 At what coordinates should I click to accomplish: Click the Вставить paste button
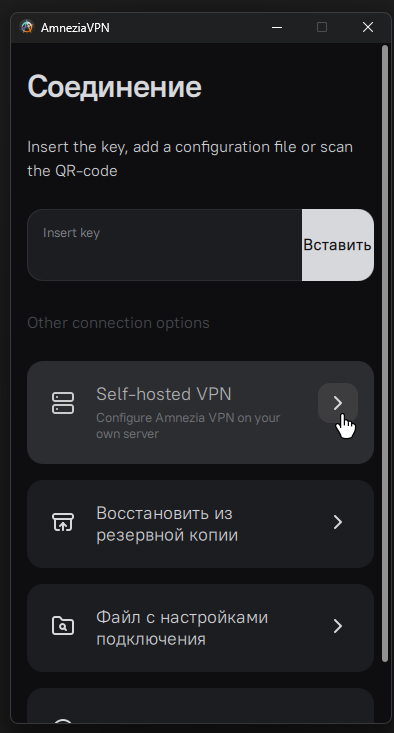pyautogui.click(x=337, y=245)
